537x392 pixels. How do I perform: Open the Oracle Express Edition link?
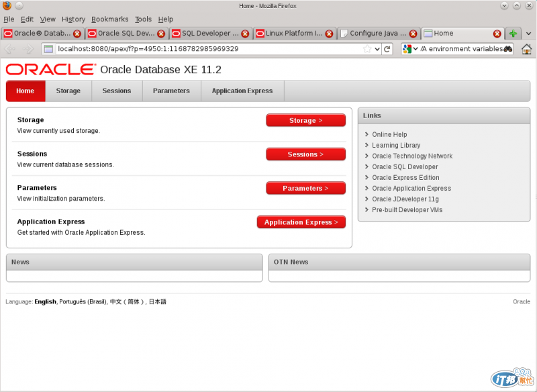(405, 178)
